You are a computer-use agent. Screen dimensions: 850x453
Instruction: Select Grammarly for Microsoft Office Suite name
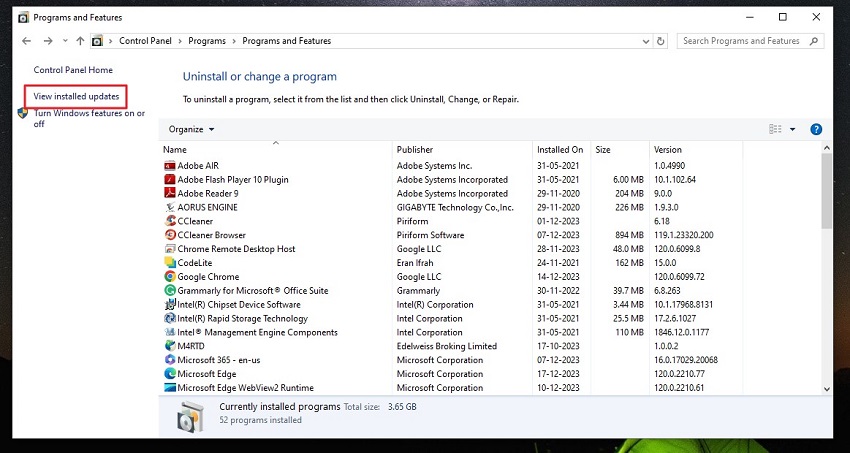coord(253,290)
